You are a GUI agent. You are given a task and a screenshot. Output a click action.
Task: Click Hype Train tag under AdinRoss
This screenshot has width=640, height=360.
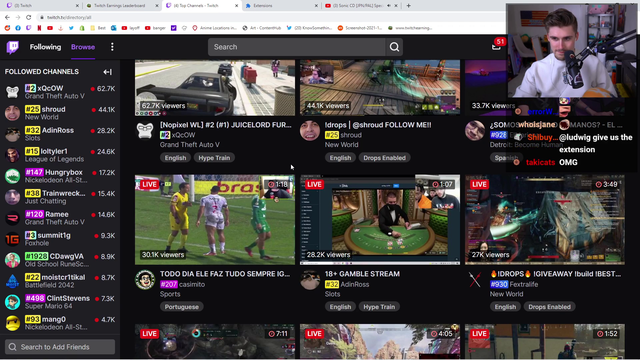pyautogui.click(x=379, y=307)
